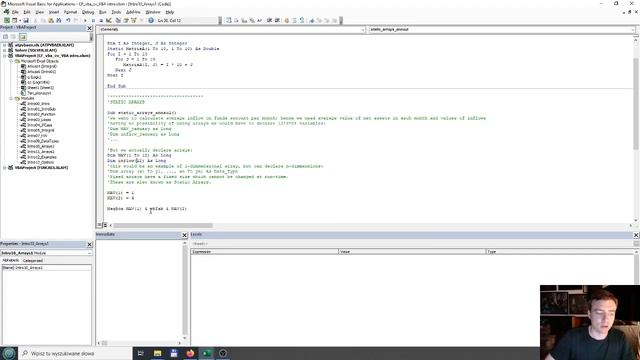The height and width of the screenshot is (360, 640).
Task: Collapse the Modules folder in project tree
Action: click(x=11, y=98)
